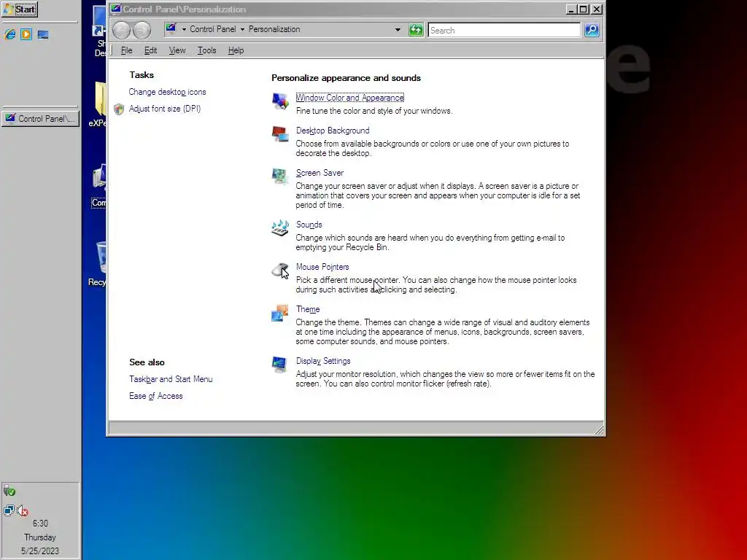Expand the dropdown arrow before Personalization
This screenshot has height=560, width=747.
tap(242, 29)
